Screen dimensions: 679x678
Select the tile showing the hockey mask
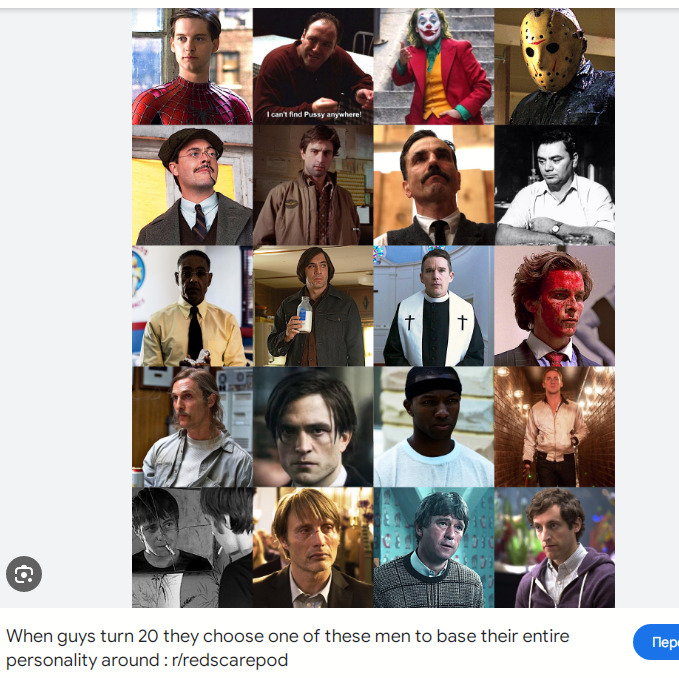click(x=555, y=66)
